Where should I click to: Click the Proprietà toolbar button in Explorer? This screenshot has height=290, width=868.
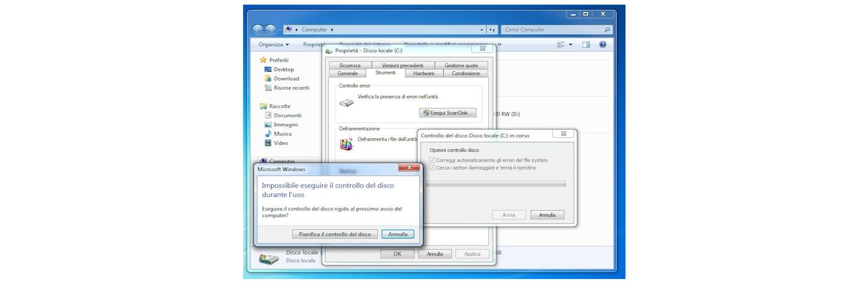click(314, 45)
